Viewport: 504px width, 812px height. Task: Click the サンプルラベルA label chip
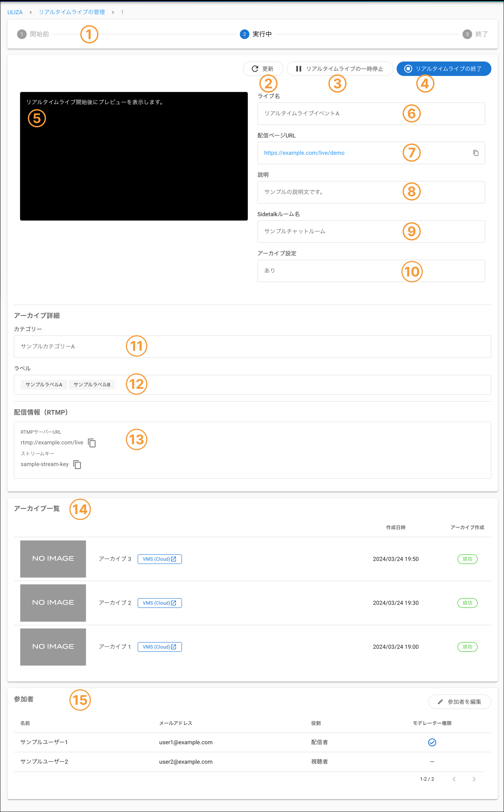(x=44, y=384)
